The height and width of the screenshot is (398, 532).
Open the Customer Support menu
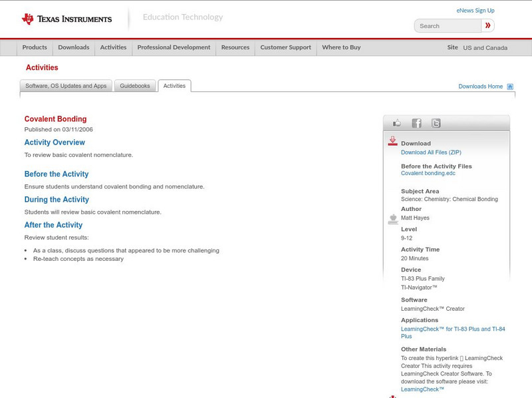pyautogui.click(x=285, y=48)
